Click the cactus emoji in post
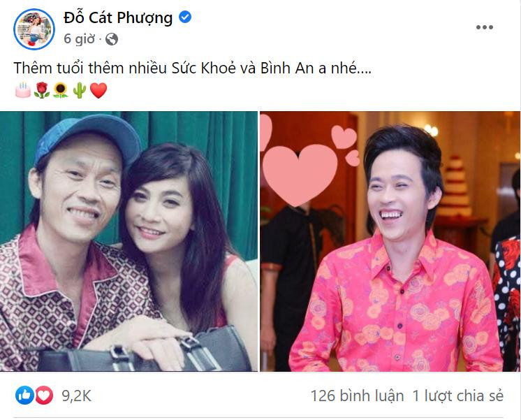The height and width of the screenshot is (420, 521). (80, 90)
